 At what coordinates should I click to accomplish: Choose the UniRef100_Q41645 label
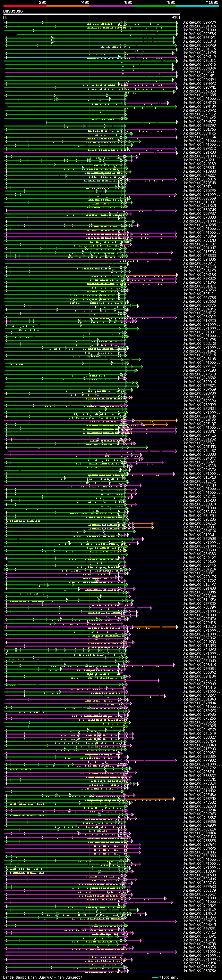pyautogui.click(x=199, y=206)
